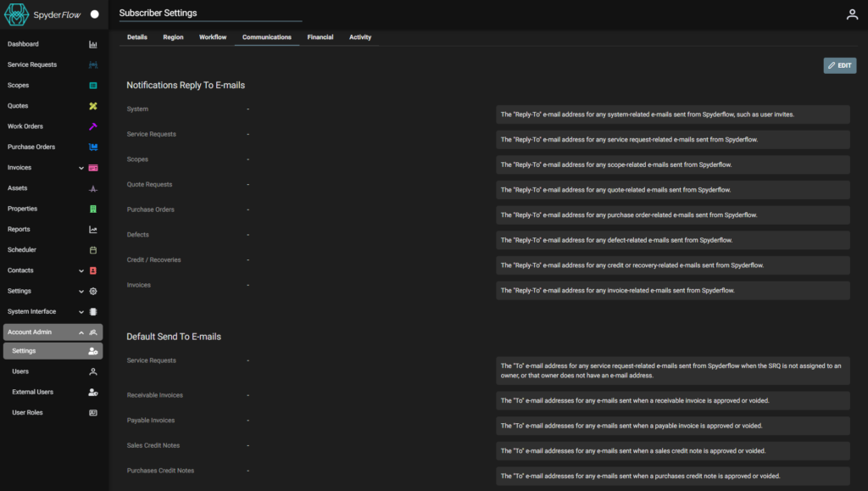This screenshot has height=491, width=868.
Task: Open Dashboard via its chart icon
Action: point(93,44)
